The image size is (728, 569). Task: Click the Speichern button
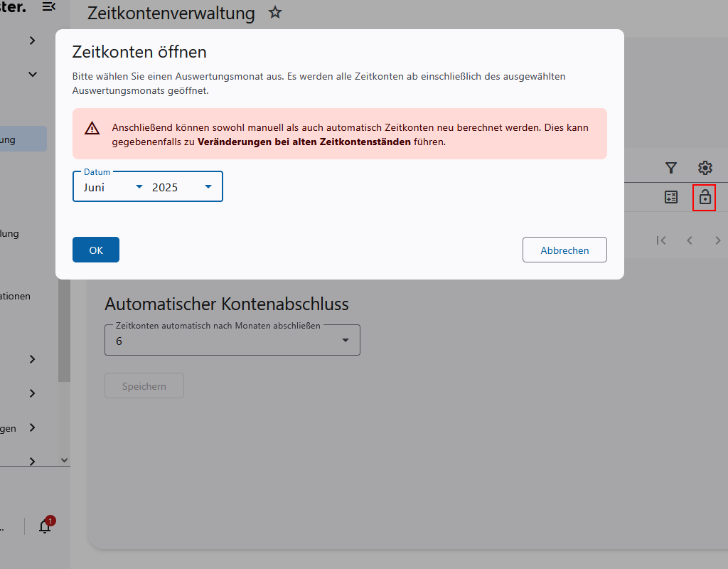coord(144,385)
